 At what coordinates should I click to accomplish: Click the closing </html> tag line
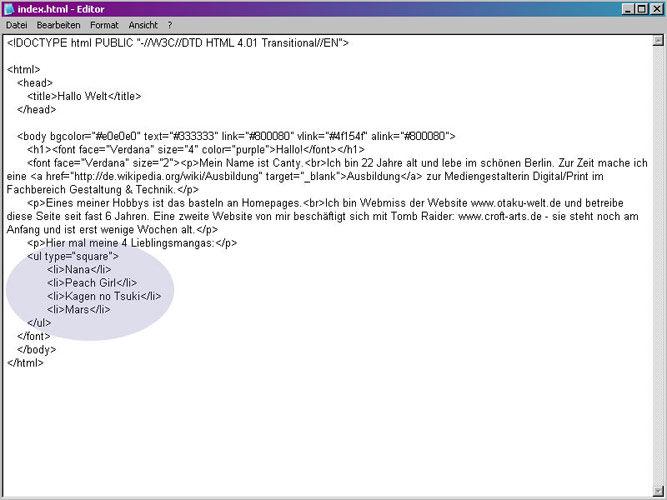pos(25,362)
